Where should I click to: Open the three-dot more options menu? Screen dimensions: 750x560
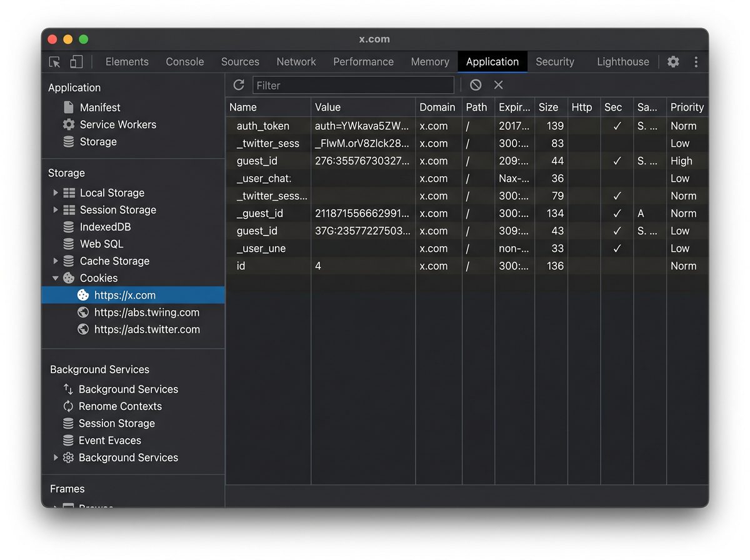(696, 62)
